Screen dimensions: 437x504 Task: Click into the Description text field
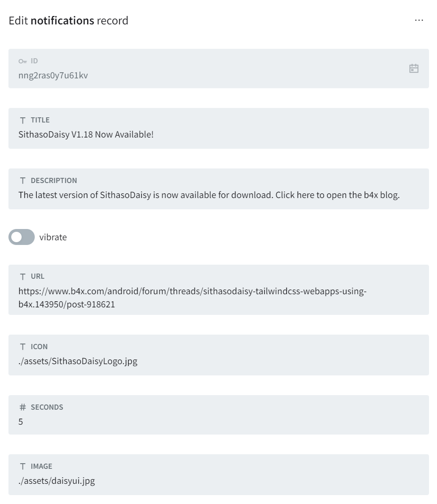209,195
